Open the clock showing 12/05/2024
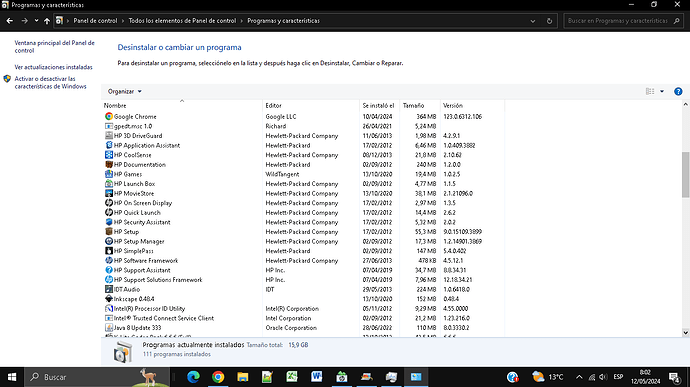 click(x=645, y=377)
